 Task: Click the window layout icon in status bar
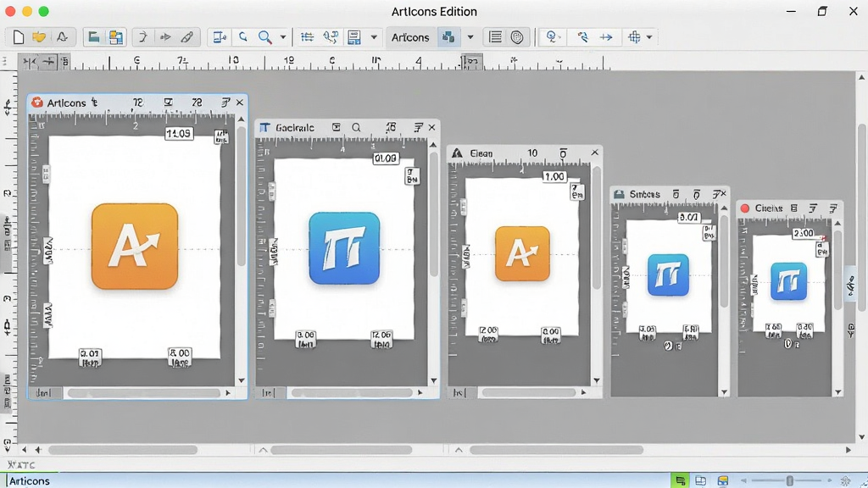point(700,480)
